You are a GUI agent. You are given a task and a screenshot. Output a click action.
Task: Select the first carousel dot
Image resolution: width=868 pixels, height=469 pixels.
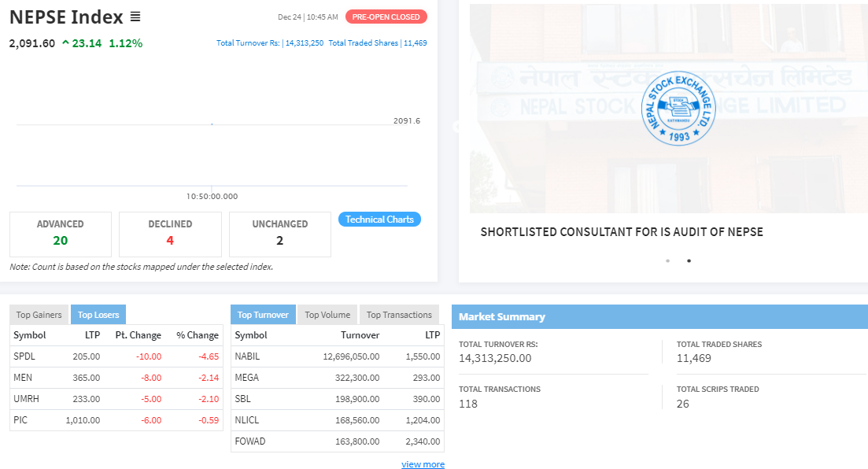coord(667,260)
